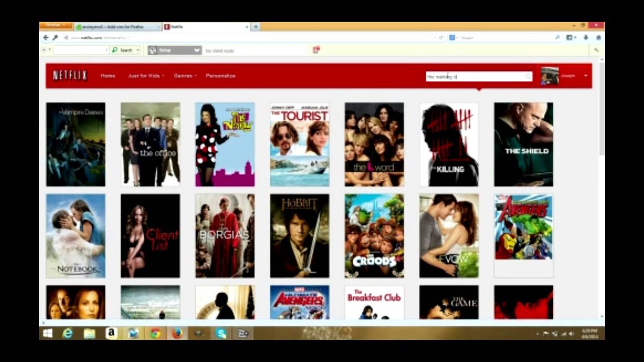The height and width of the screenshot is (362, 644).
Task: Launch Internet Explorer from taskbar
Action: coord(67,333)
